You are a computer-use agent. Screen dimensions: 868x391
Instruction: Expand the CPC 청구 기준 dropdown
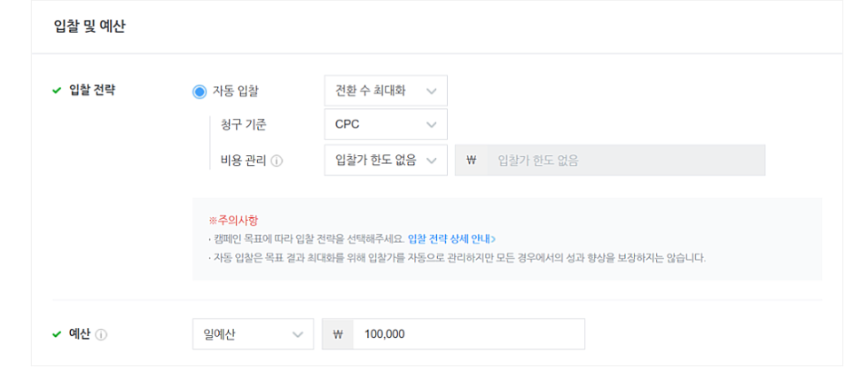coord(386,124)
